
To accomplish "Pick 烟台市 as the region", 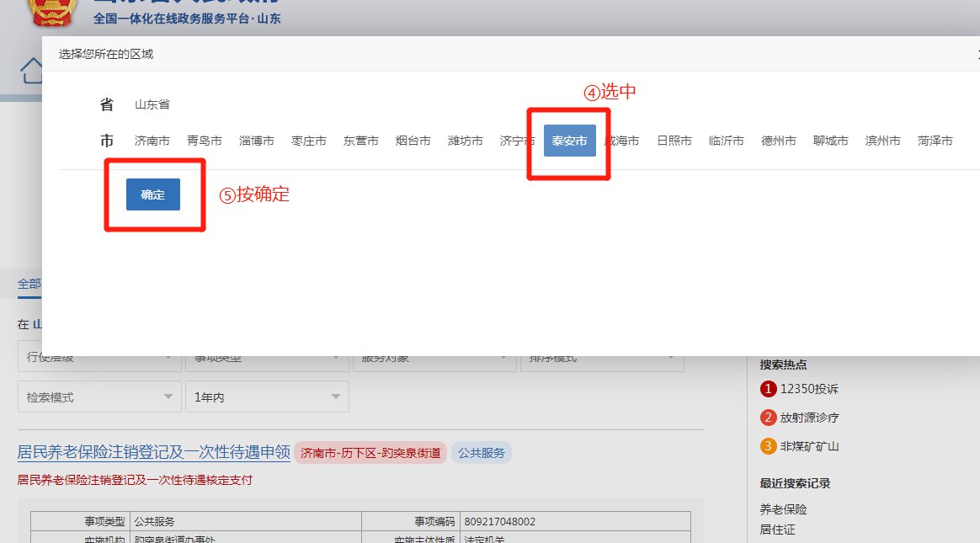I will click(x=413, y=141).
